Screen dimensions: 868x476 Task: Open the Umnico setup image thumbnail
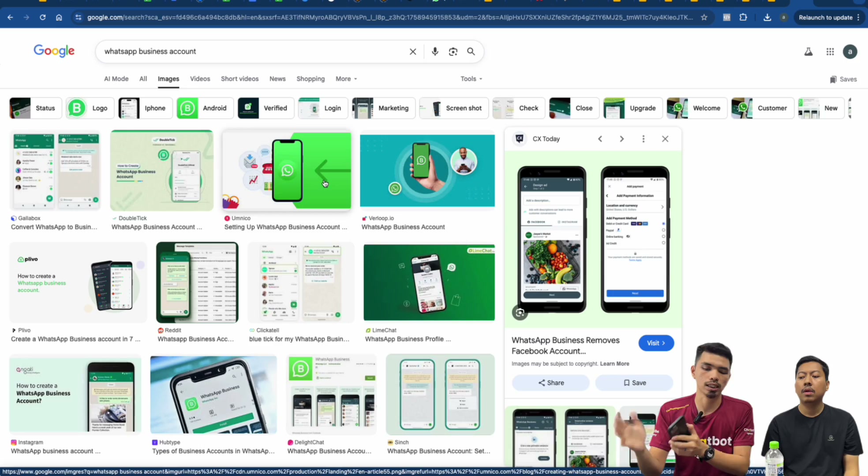287,170
